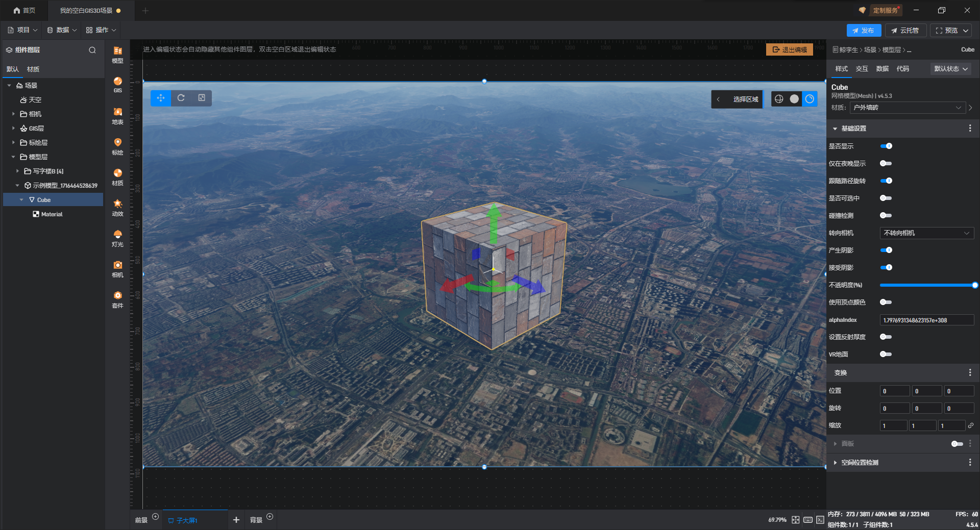The image size is (980, 530).
Task: Open the 材质 户外墙砖 dropdown
Action: point(907,108)
